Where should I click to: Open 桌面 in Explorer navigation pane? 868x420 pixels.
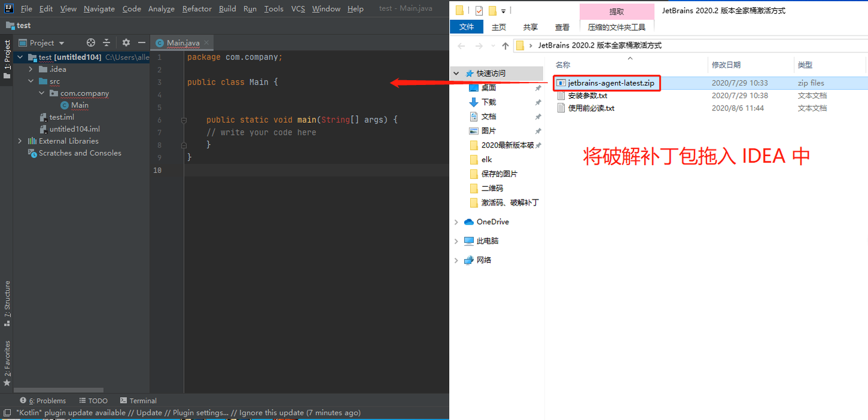488,88
